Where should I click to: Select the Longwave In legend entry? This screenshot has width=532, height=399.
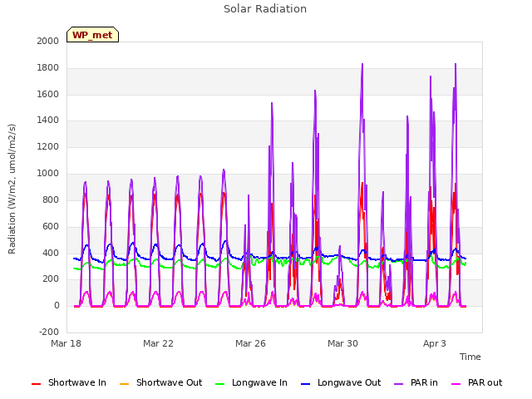click(x=251, y=382)
